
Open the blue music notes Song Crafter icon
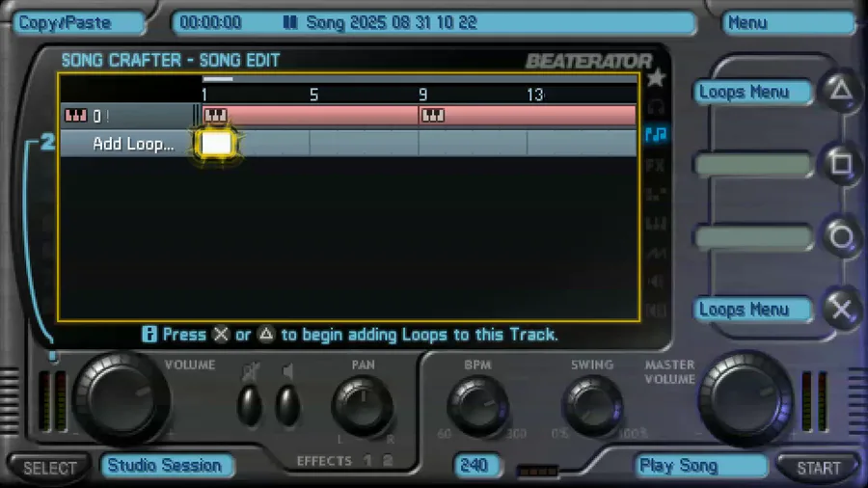pyautogui.click(x=656, y=134)
